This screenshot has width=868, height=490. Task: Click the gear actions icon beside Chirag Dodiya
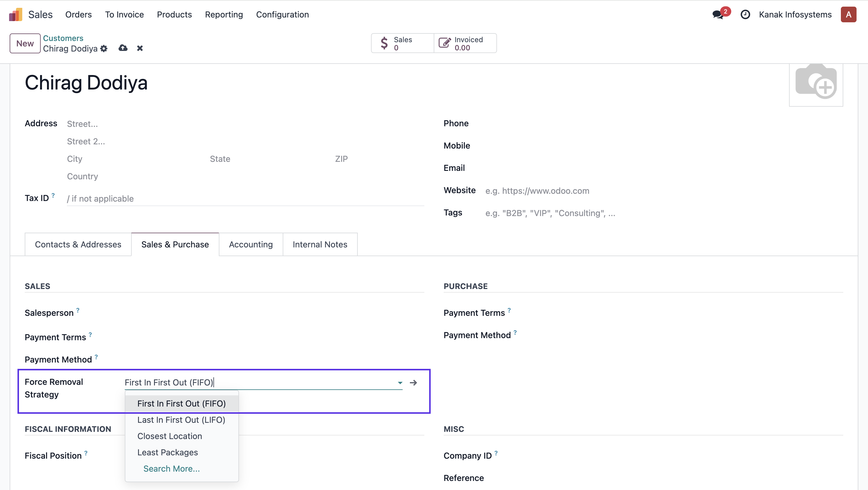pos(104,49)
